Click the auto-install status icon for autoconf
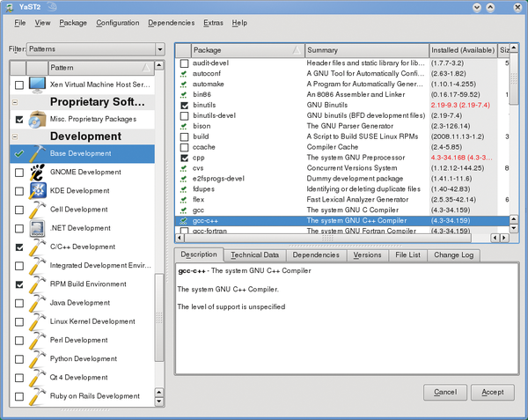This screenshot has height=420, width=528. (184, 77)
